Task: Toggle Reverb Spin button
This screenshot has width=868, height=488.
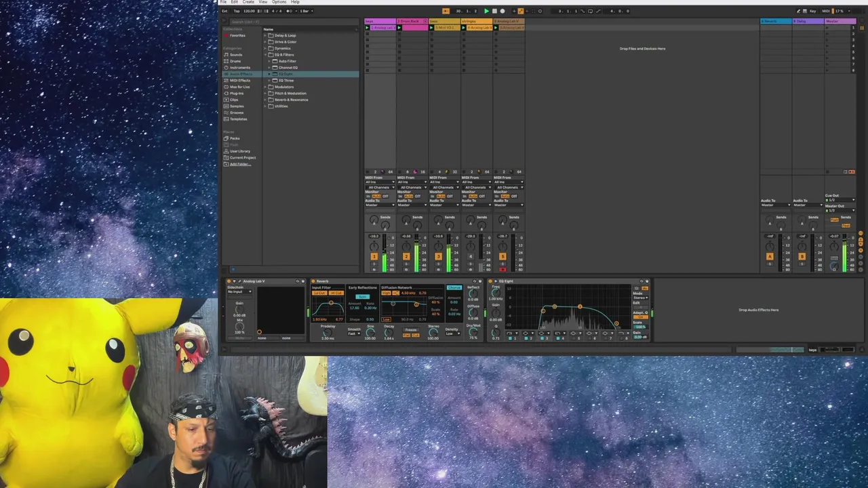Action: (363, 296)
